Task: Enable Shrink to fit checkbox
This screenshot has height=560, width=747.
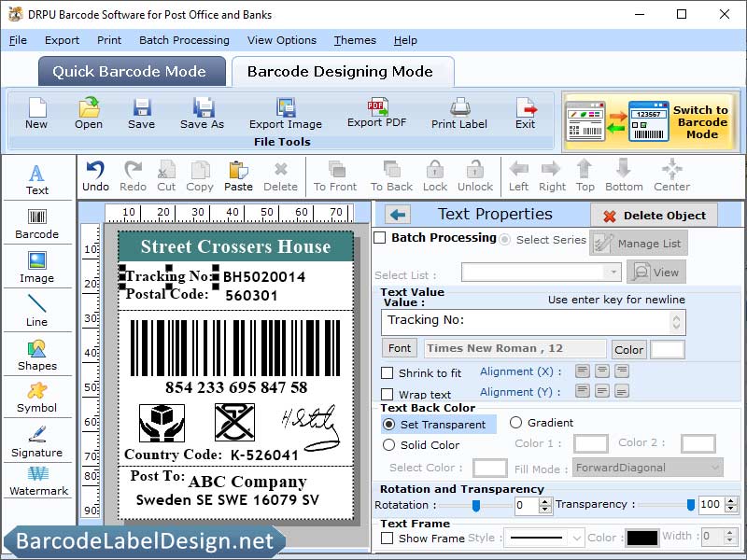Action: tap(388, 372)
